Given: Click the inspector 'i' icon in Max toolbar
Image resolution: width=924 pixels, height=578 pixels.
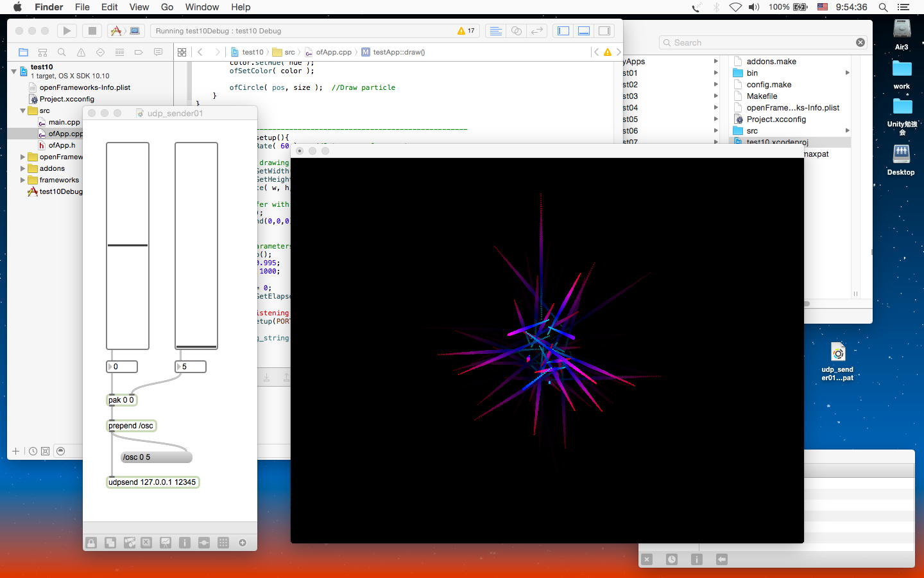Looking at the screenshot, I should tap(184, 543).
